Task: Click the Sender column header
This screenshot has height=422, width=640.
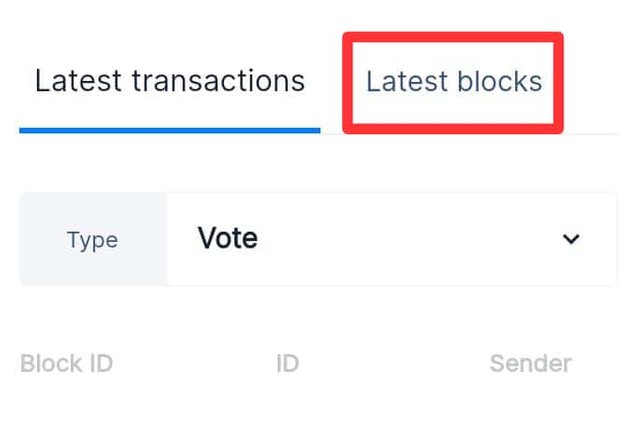Action: 530,363
